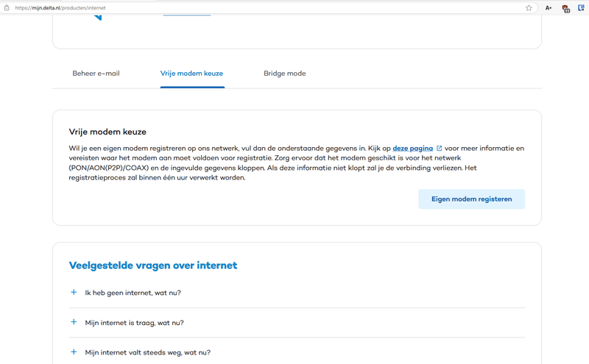This screenshot has width=589, height=364.
Task: Click the blue underlined link above the tabs
Action: pyautogui.click(x=186, y=14)
